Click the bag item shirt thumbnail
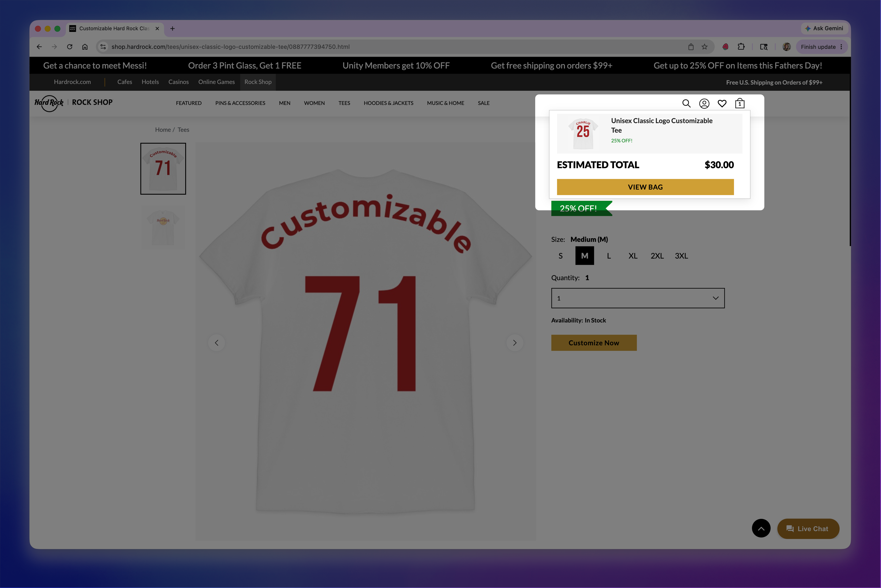Image resolution: width=881 pixels, height=588 pixels. click(x=583, y=133)
